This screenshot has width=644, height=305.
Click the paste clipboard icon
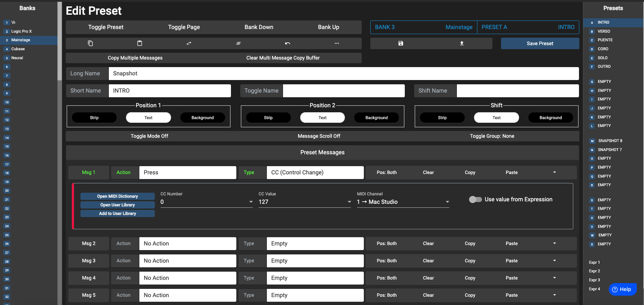[x=140, y=43]
